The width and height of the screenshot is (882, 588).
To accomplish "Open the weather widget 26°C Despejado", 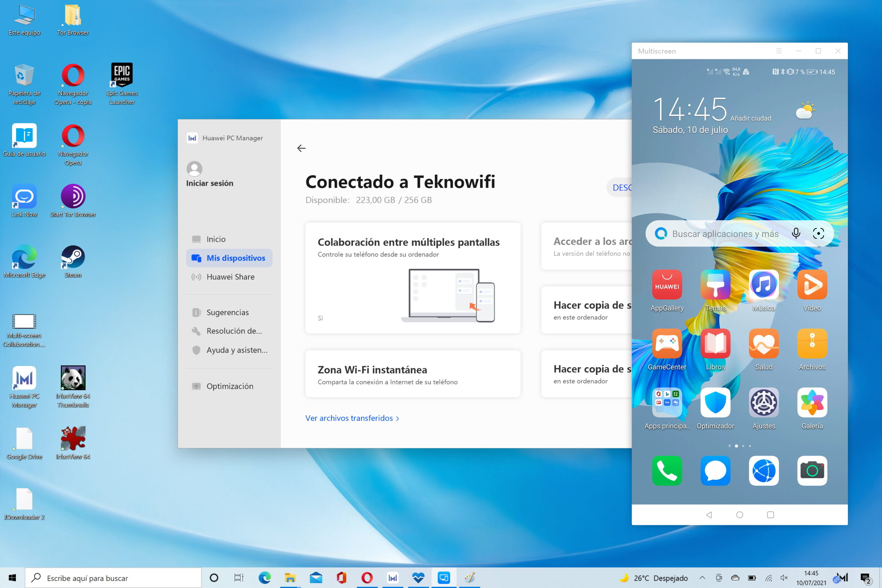I will tap(653, 578).
